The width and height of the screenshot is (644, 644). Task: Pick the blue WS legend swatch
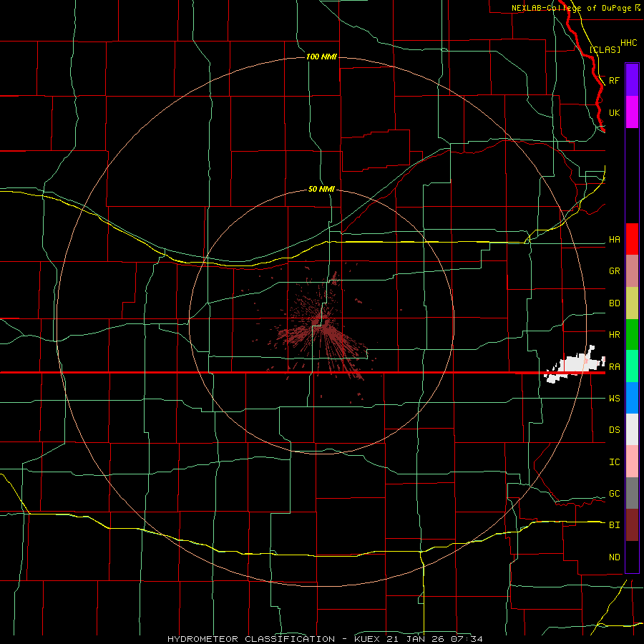click(x=632, y=398)
